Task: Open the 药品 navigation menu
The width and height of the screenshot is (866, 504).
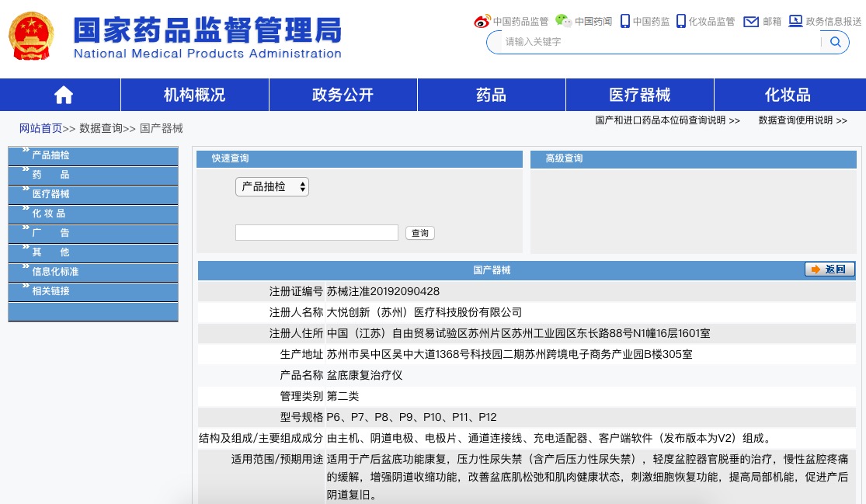Action: coord(491,95)
